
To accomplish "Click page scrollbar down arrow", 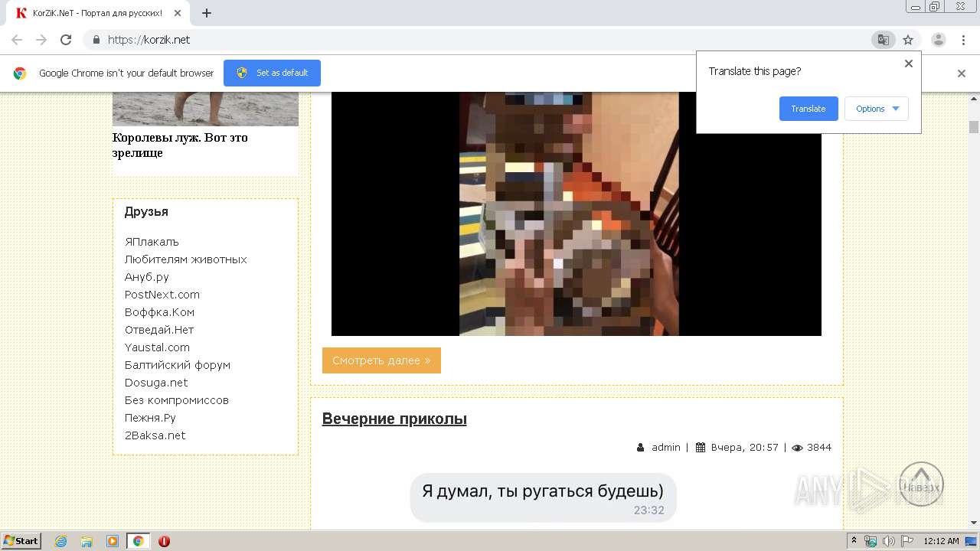I will 974,523.
